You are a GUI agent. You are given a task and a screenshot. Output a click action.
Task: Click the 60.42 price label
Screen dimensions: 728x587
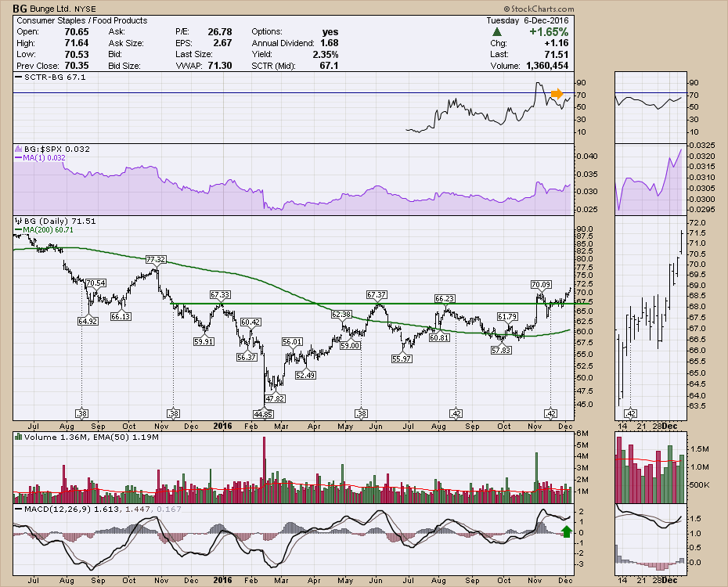point(250,322)
